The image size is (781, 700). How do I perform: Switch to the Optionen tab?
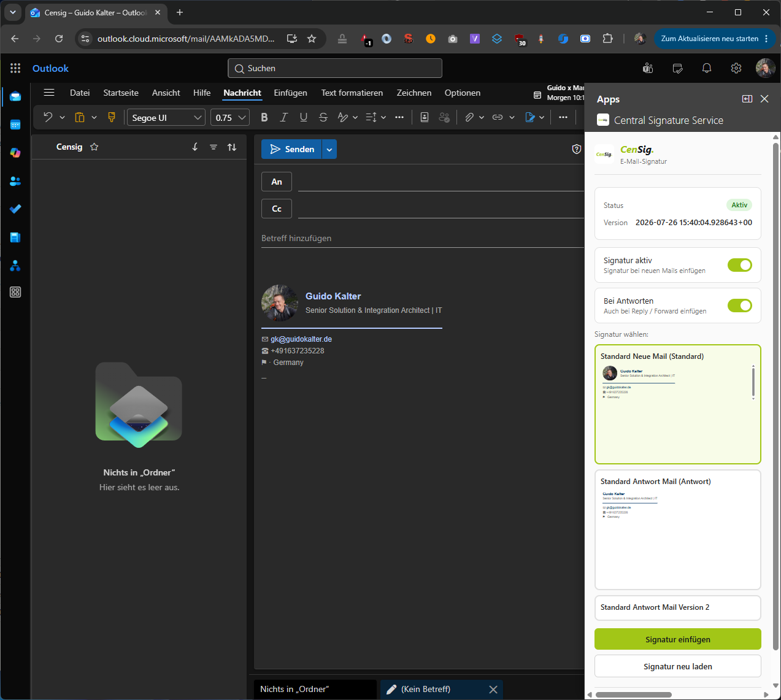[x=463, y=93]
